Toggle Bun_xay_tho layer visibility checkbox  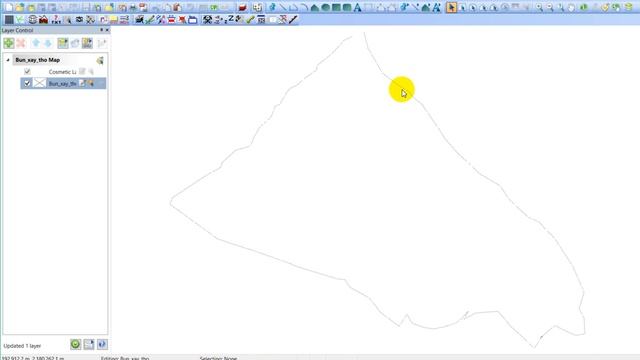tap(27, 83)
